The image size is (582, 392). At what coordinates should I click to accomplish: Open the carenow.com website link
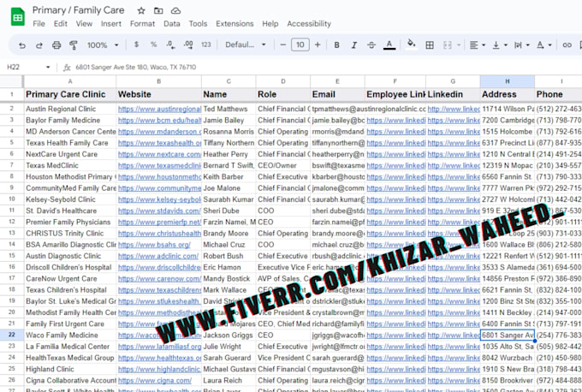point(159,279)
